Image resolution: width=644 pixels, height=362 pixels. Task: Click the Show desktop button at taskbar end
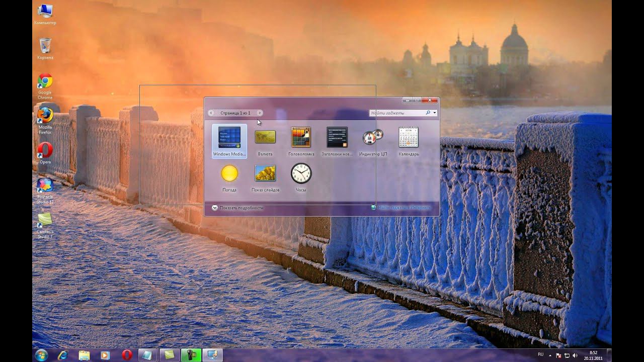(609, 355)
